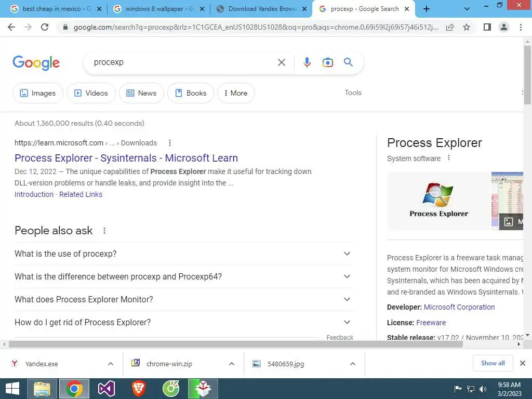Launch Brave browser from the taskbar
The width and height of the screenshot is (532, 399).
coord(138,389)
